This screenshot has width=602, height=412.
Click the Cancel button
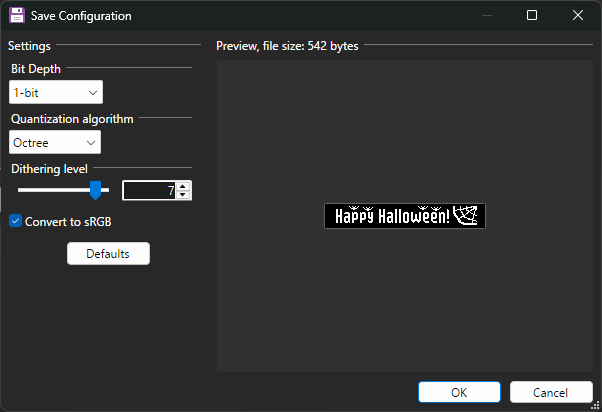pyautogui.click(x=551, y=392)
